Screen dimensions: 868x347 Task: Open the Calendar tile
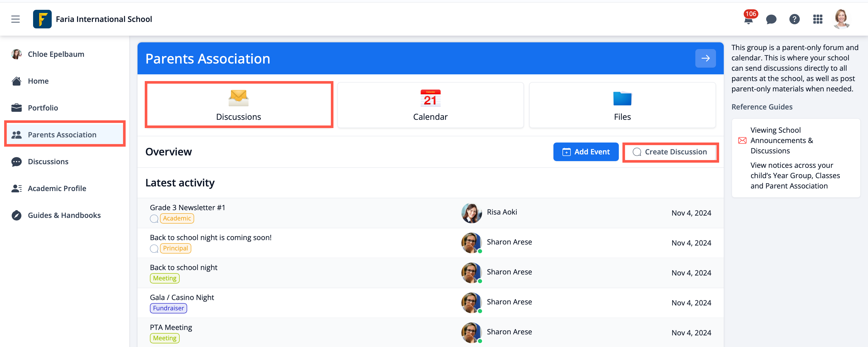pos(430,105)
